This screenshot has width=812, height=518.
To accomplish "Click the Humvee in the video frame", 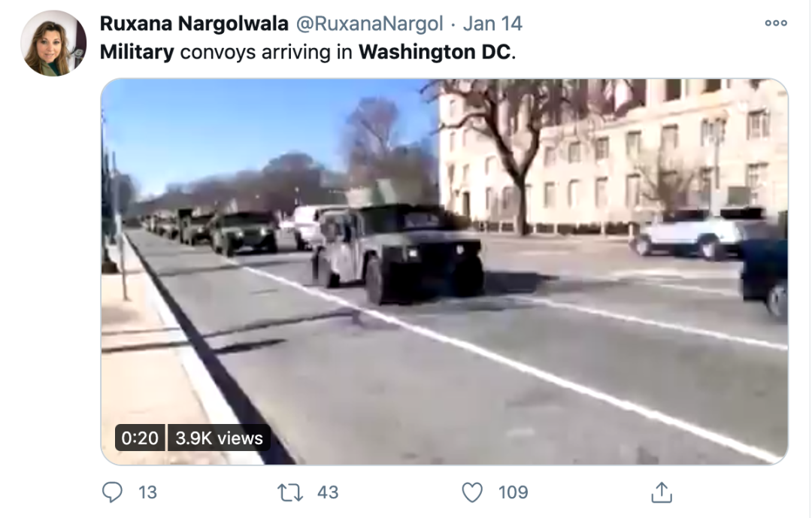I will (398, 253).
